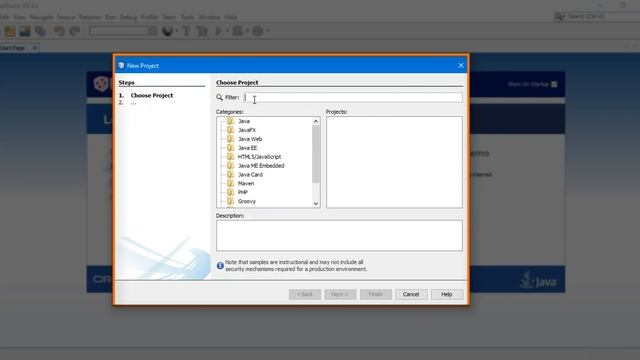
Task: Open the Tools menu
Action: (187, 18)
